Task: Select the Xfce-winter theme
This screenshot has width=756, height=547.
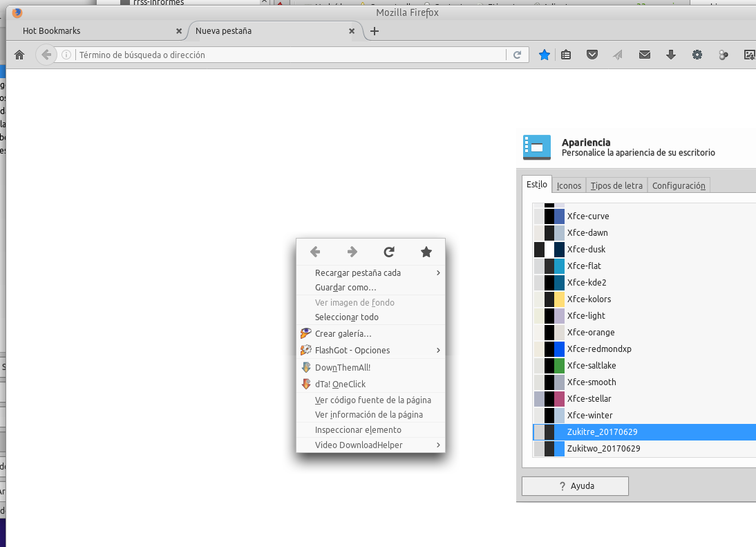Action: point(644,416)
